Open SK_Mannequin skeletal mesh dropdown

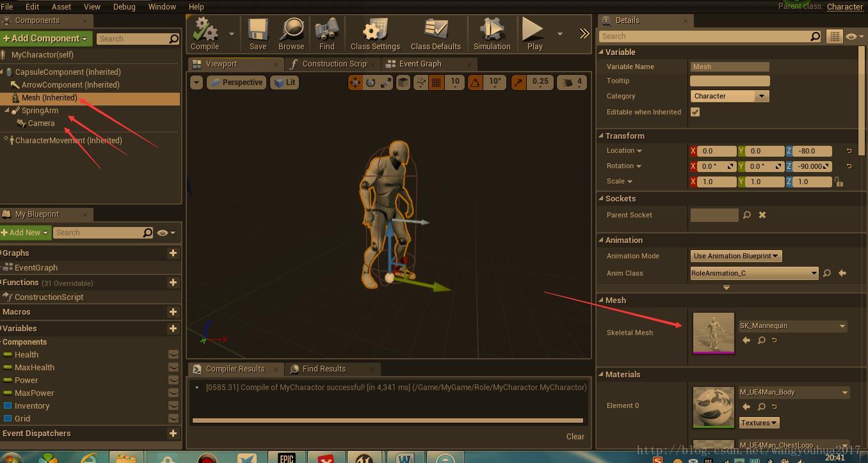point(793,326)
